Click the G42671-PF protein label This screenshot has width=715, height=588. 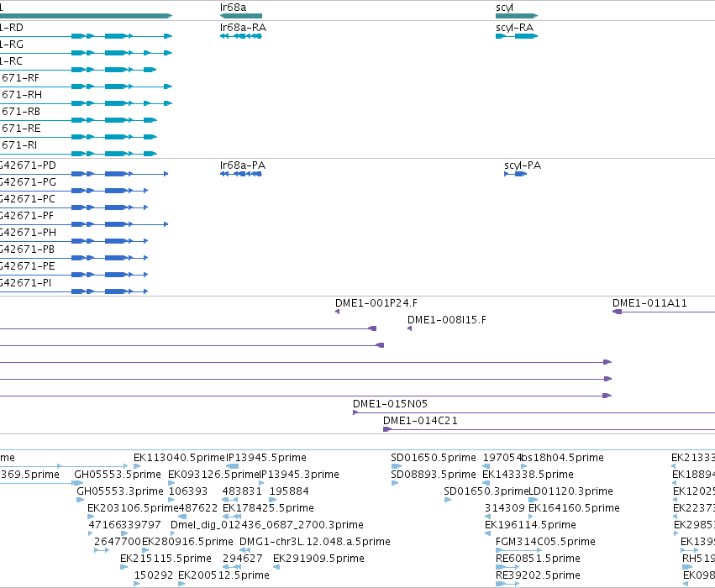tap(27, 216)
